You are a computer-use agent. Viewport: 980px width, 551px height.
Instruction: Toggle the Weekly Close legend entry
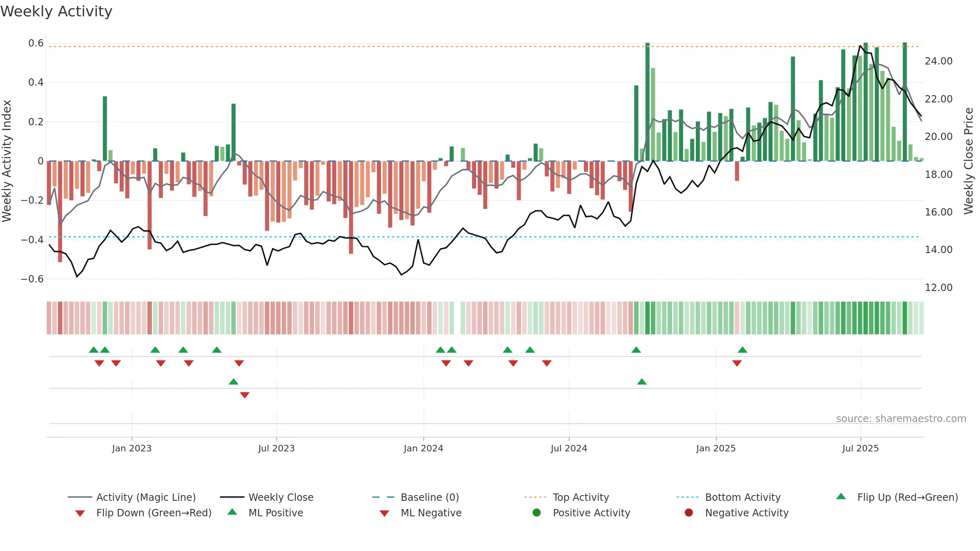267,497
